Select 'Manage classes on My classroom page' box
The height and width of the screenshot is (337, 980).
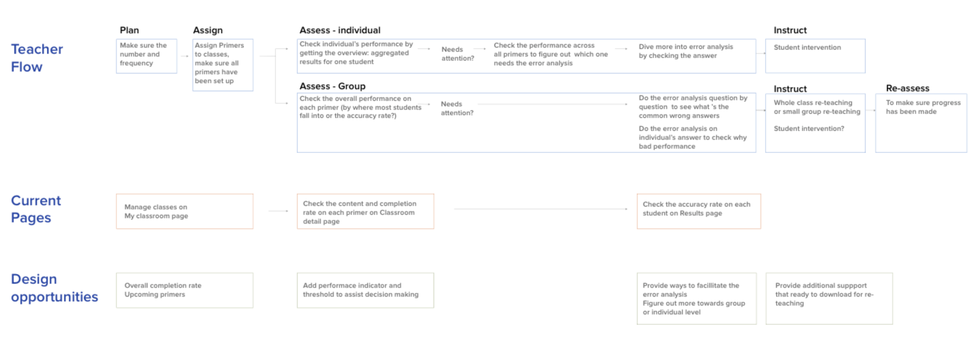(184, 211)
